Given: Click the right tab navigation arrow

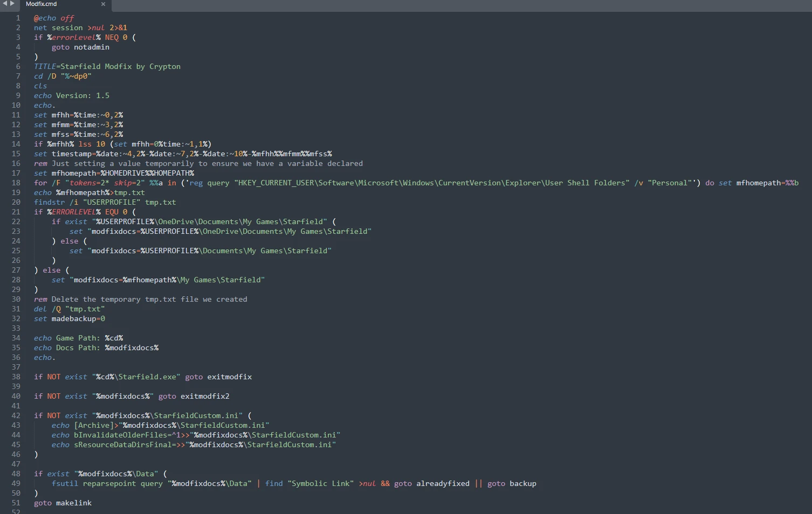Looking at the screenshot, I should tap(12, 4).
